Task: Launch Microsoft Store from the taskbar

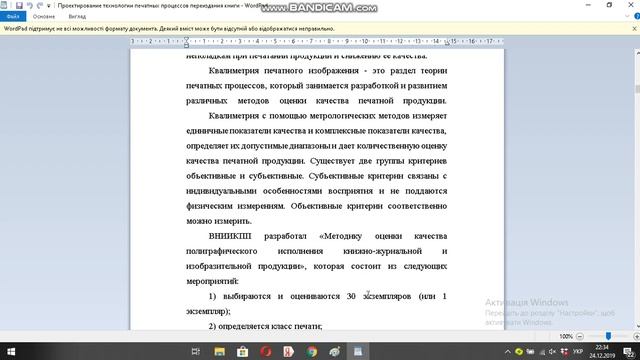Action: (242, 351)
